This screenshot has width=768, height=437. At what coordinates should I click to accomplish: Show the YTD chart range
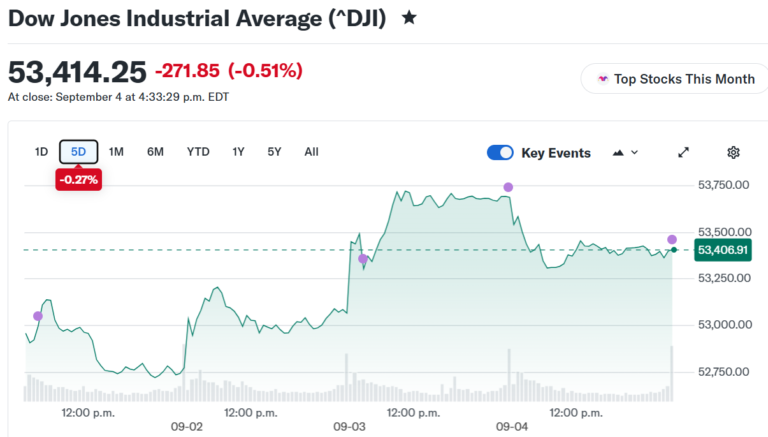point(198,152)
